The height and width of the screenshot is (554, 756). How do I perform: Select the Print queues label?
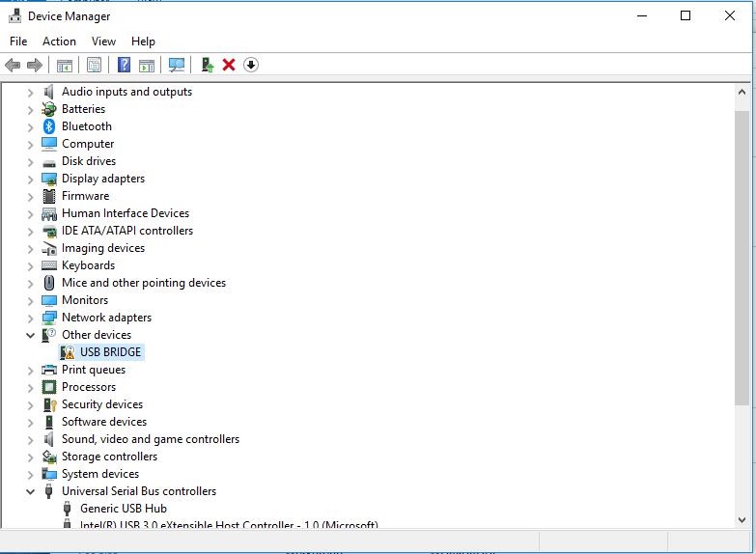94,370
